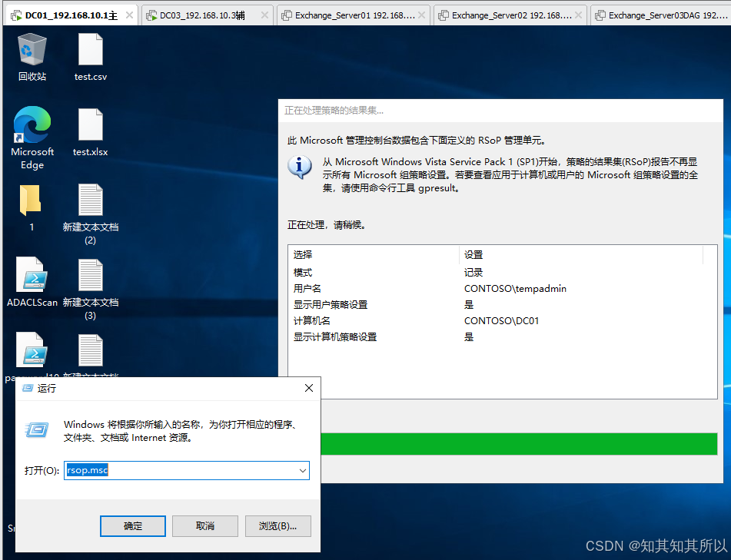Select the 用户名 row label
Screen dimensions: 731x560
coord(307,288)
